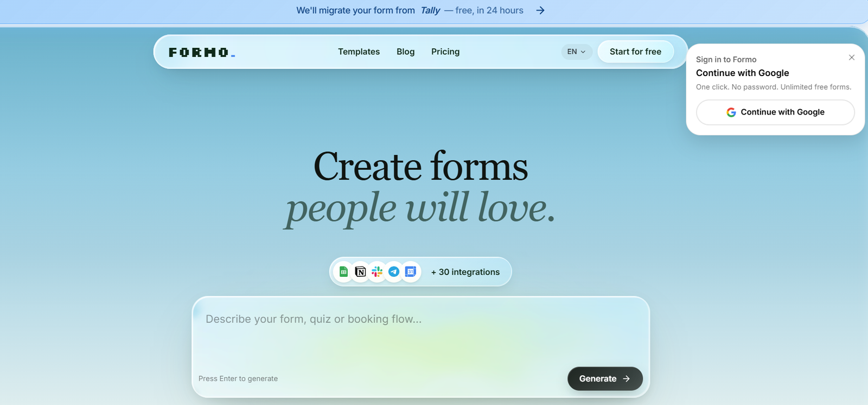Click the 'people will love.' headline text
This screenshot has width=868, height=405.
(x=420, y=208)
